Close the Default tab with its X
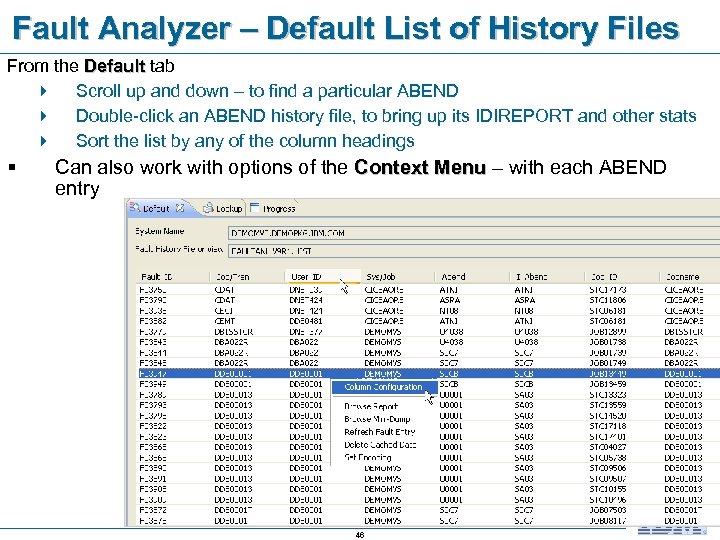 [x=180, y=208]
